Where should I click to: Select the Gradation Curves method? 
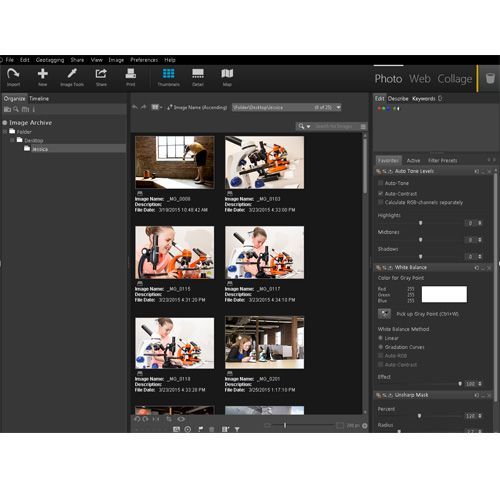pyautogui.click(x=380, y=347)
